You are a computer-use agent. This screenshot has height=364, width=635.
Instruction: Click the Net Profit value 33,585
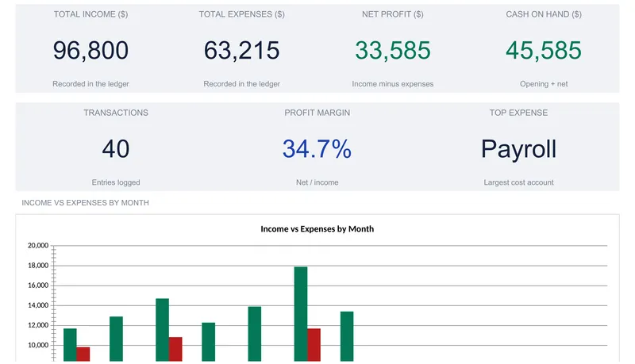click(393, 51)
